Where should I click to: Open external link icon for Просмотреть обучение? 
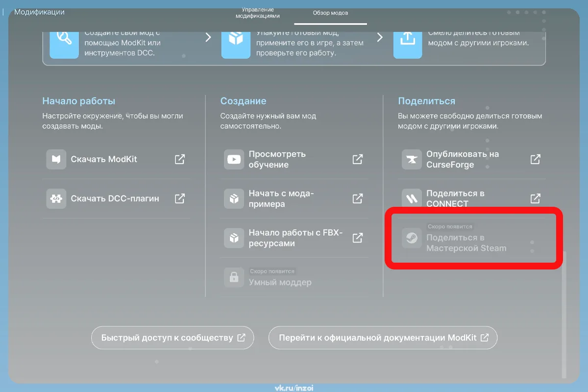click(358, 159)
